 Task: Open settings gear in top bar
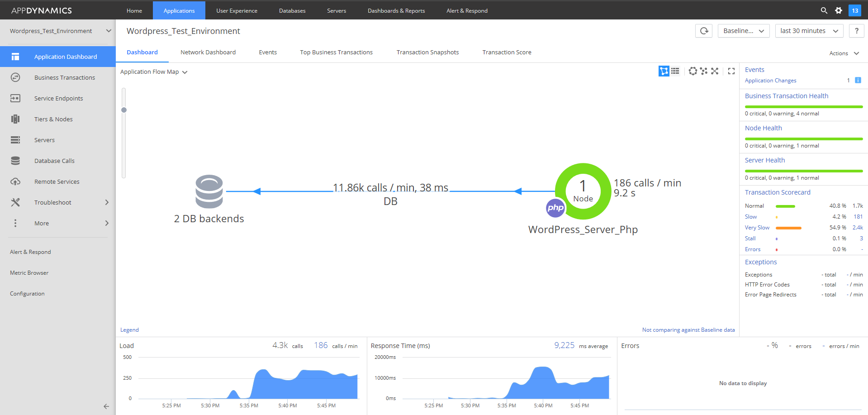click(x=839, y=10)
